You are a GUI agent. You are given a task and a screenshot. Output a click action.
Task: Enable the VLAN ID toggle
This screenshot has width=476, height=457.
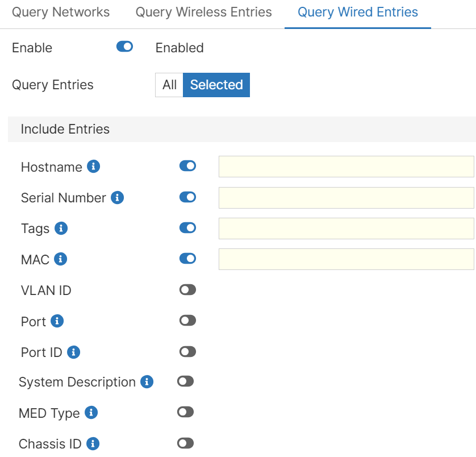coord(187,290)
